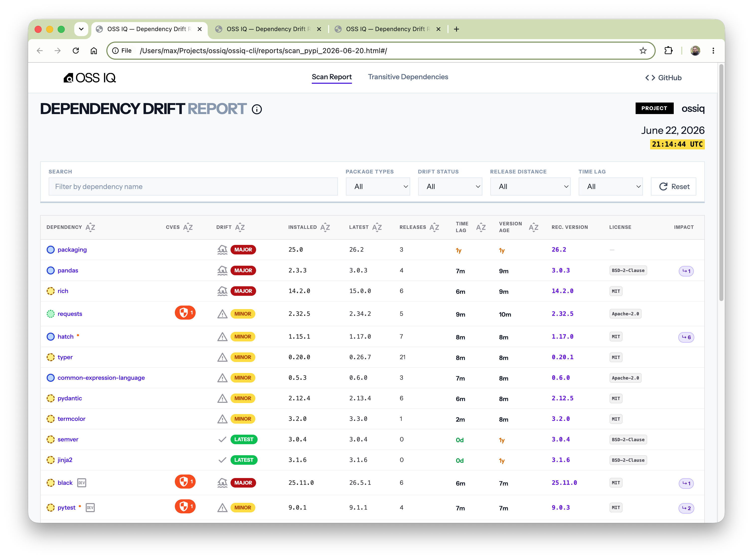This screenshot has height=560, width=753.
Task: Click the BSD-2-Clause license tag on the semver row
Action: (628, 440)
